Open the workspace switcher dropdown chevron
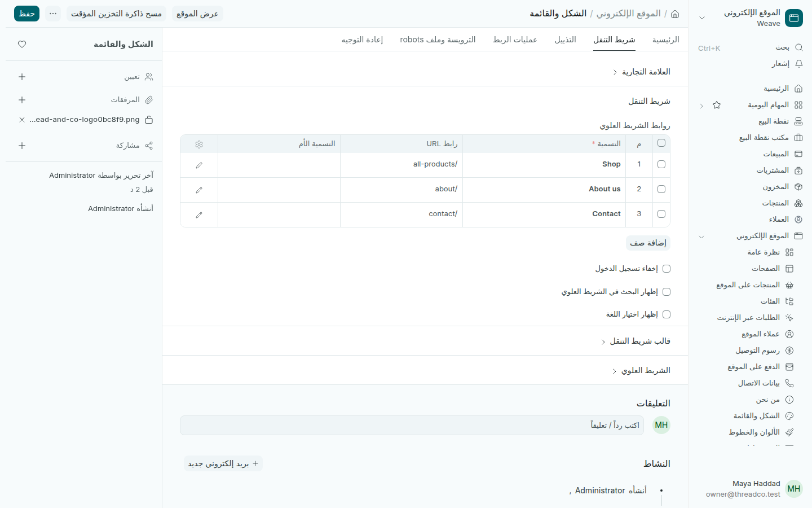 point(702,18)
